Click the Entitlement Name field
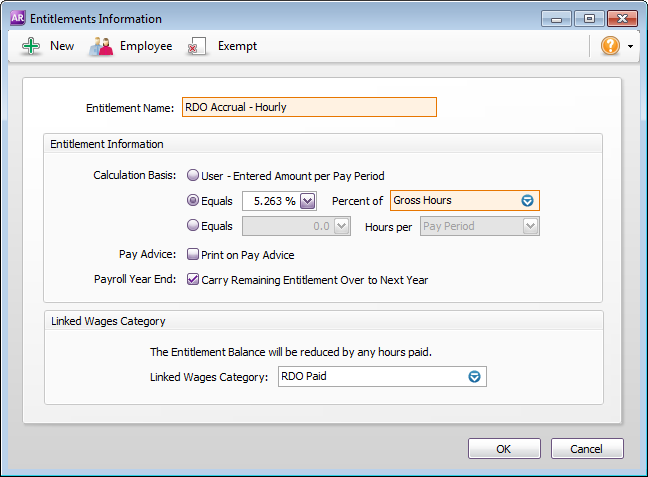Image resolution: width=648 pixels, height=477 pixels. click(x=309, y=107)
